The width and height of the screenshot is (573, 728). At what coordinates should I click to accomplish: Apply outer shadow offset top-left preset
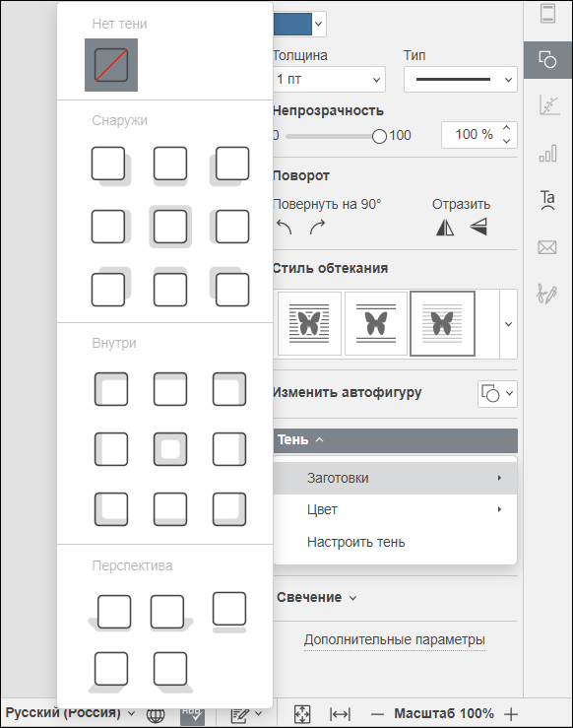pos(229,287)
